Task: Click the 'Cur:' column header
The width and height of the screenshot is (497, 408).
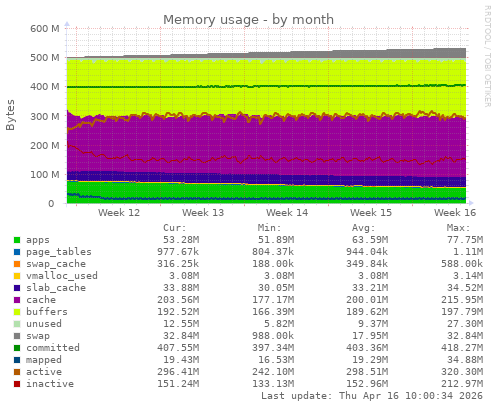Action: (x=175, y=228)
